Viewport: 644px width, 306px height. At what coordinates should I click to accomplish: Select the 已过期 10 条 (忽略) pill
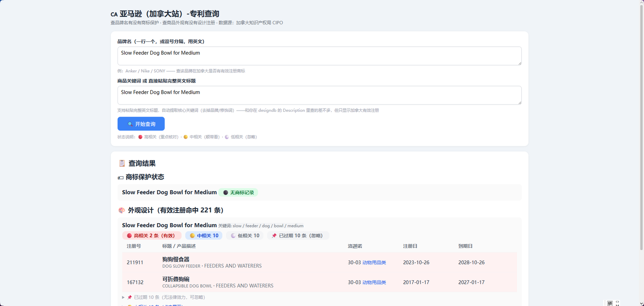[298, 236]
